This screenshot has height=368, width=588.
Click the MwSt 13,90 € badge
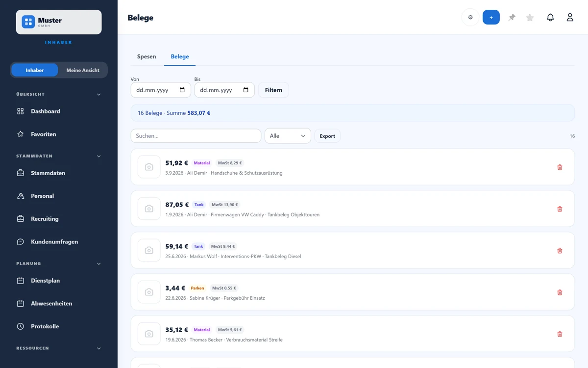225,205
